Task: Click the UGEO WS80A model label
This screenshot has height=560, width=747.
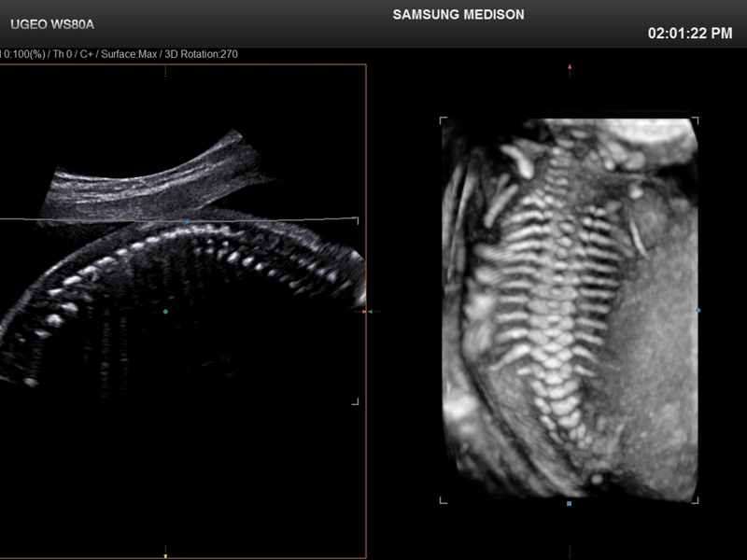Action: 51,23
